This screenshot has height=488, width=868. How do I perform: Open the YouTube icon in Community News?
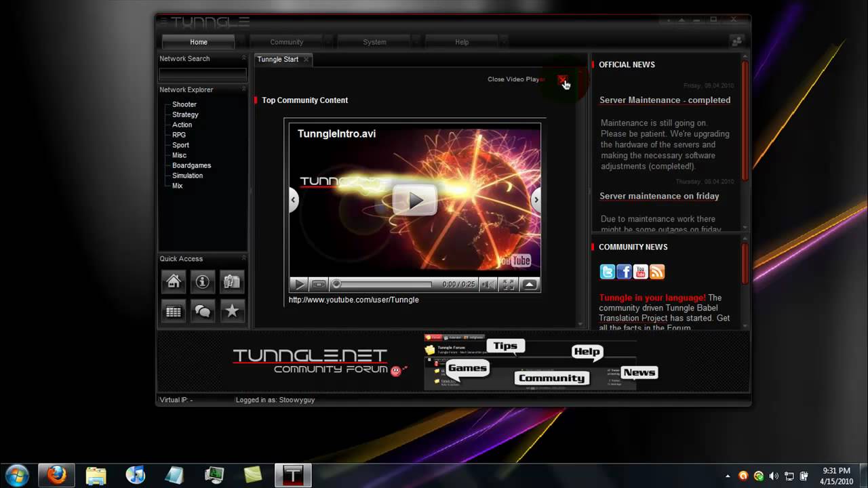coord(640,272)
